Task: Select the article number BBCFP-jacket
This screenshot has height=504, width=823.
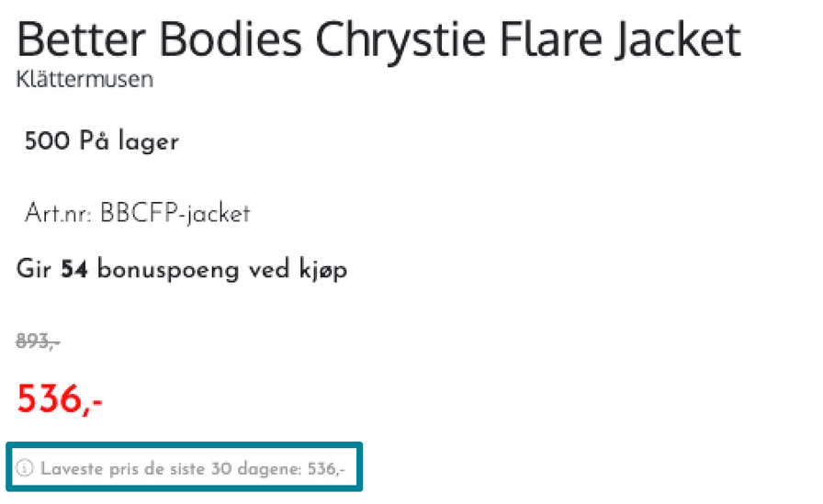Action: click(175, 215)
